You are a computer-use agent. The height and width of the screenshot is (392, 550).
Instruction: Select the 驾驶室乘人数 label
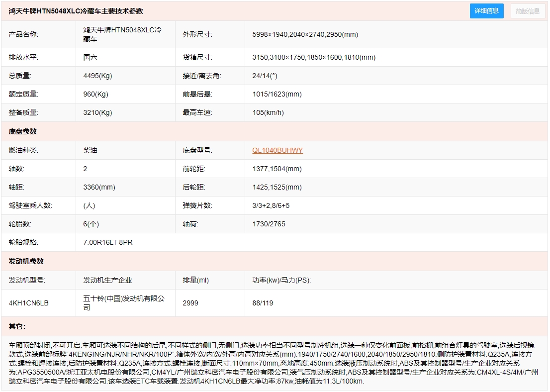click(x=30, y=205)
